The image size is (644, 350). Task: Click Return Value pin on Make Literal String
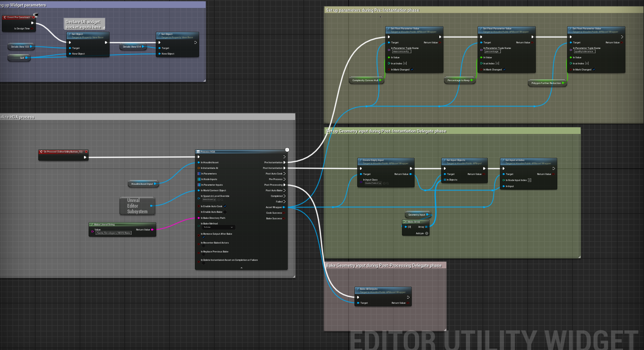point(152,230)
